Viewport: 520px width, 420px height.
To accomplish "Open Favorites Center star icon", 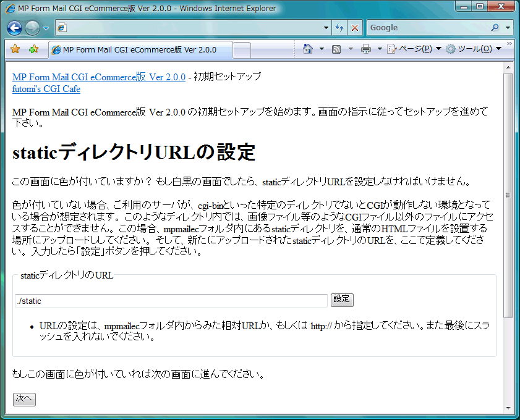I will click(x=15, y=49).
